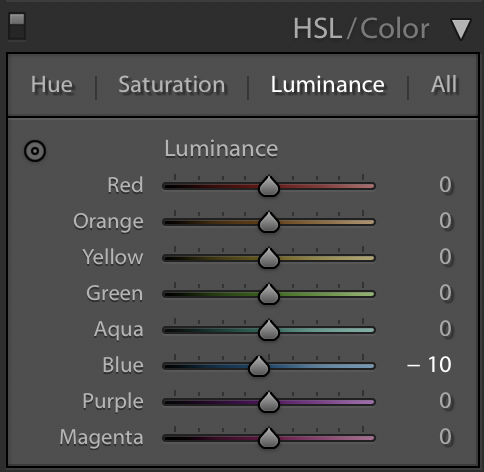Click the Purple luminance value field
This screenshot has width=484, height=472.
point(445,401)
